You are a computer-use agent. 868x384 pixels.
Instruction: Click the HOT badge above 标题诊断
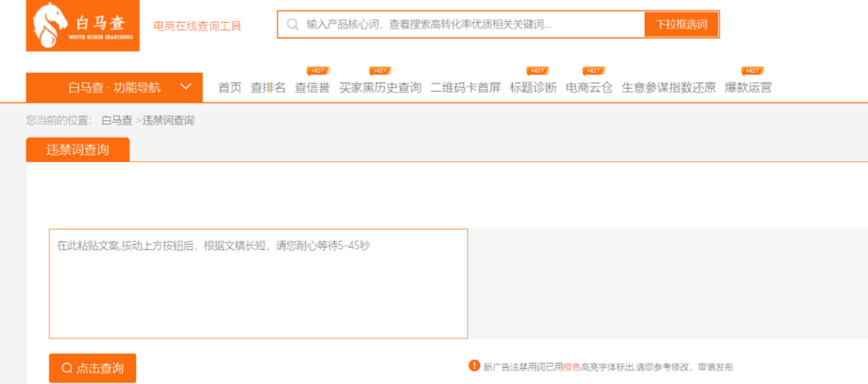(538, 71)
